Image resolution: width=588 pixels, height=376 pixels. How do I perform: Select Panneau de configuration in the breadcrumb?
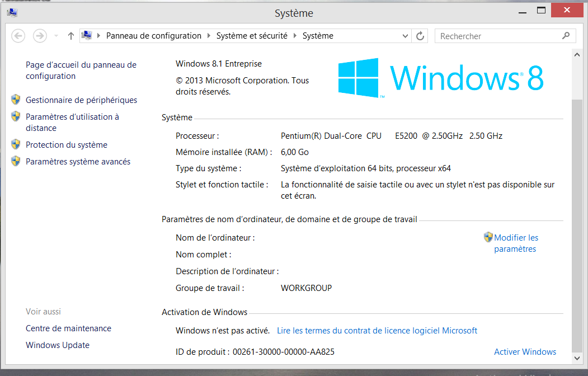point(154,36)
